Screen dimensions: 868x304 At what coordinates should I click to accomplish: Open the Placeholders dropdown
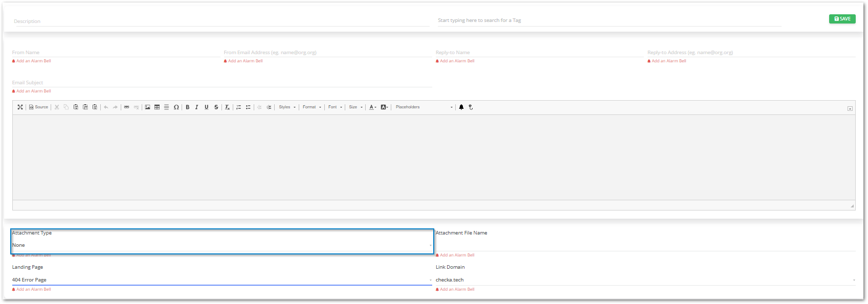(x=424, y=107)
